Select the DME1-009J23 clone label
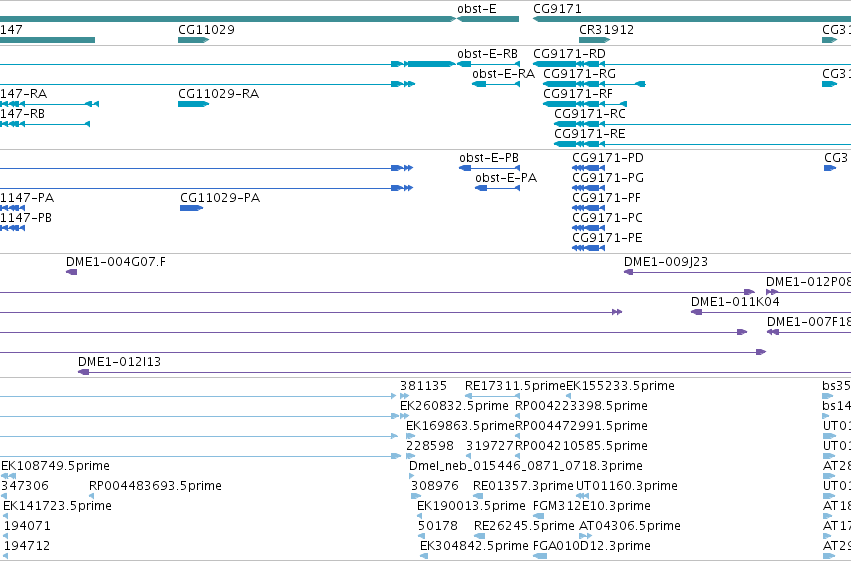Screen dimensions: 851x561 pyautogui.click(x=666, y=262)
